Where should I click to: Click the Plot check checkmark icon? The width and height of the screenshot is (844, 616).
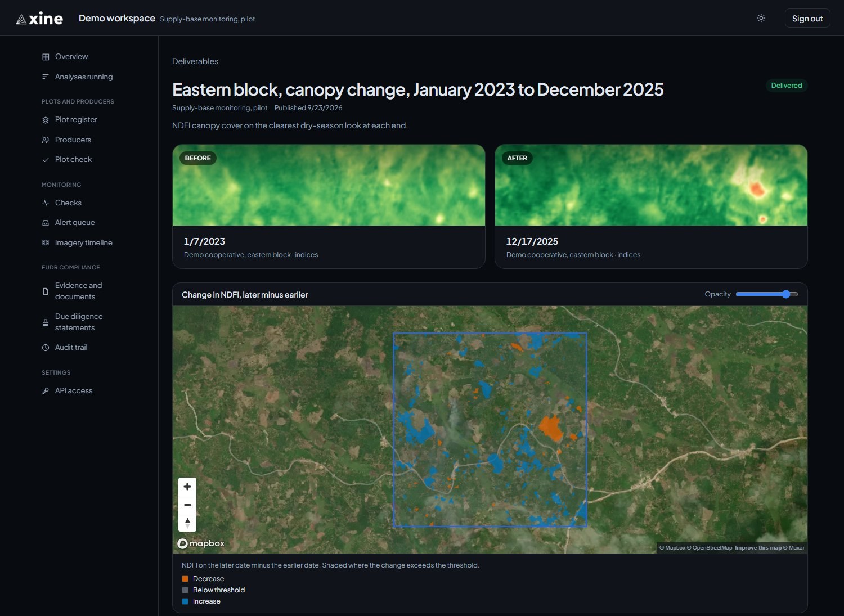pos(46,160)
